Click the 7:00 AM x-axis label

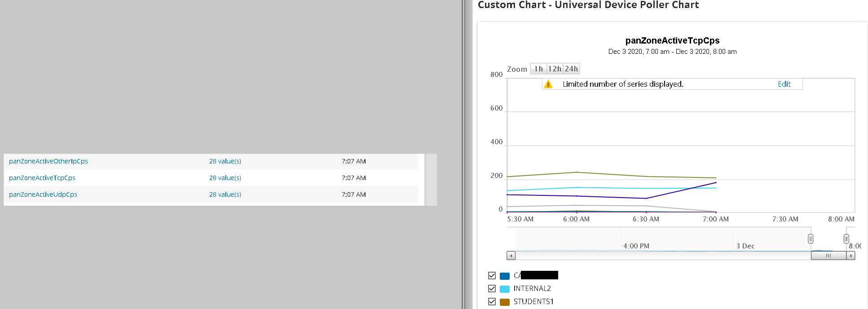(x=716, y=219)
